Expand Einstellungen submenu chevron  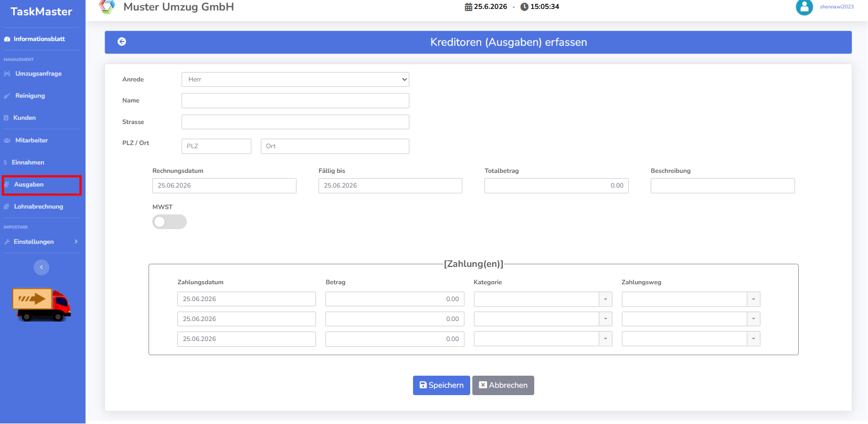(x=76, y=242)
